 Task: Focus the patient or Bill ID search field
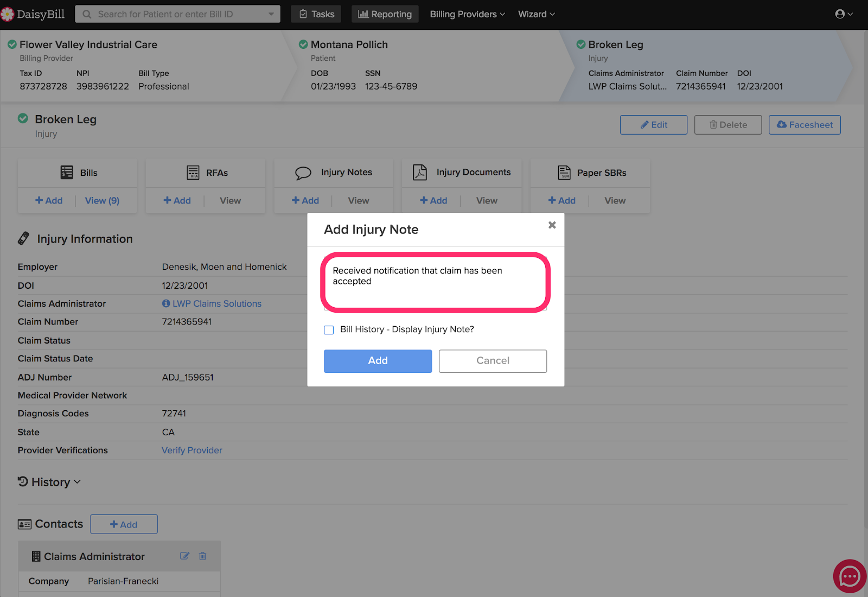click(178, 14)
